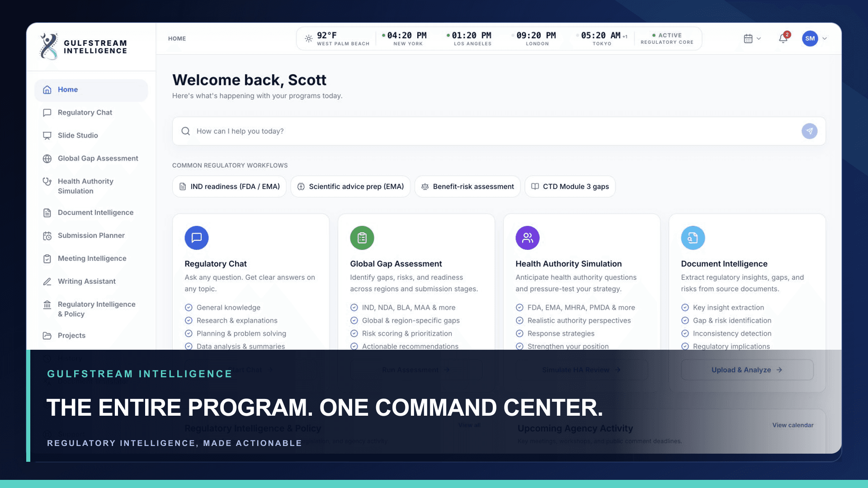Click the Global Gap Assessment card icon

pos(362,238)
